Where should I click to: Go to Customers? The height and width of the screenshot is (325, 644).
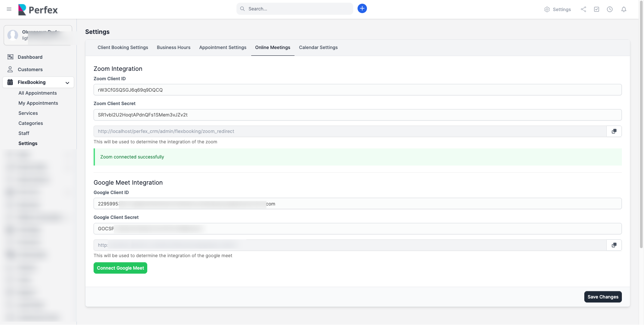click(30, 69)
